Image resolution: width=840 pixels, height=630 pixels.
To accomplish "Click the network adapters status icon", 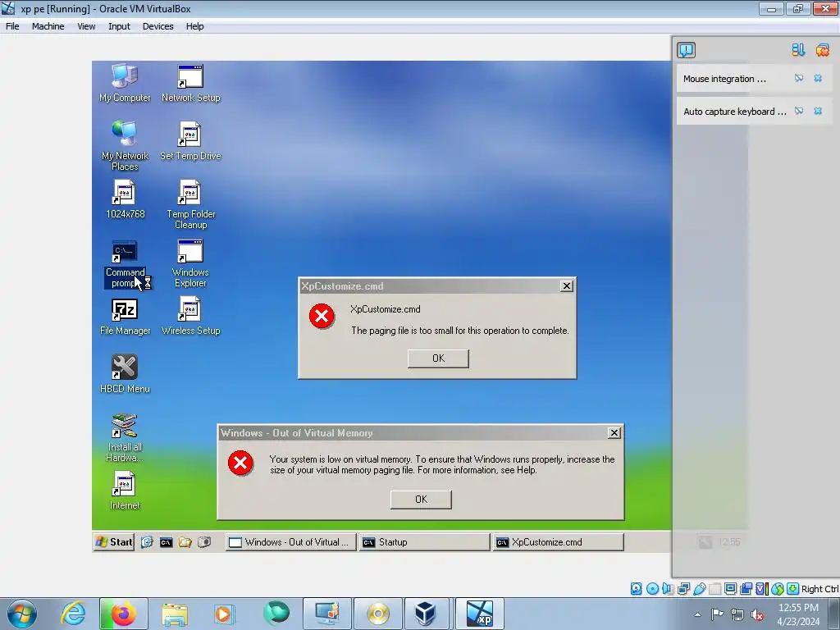I will pyautogui.click(x=683, y=589).
